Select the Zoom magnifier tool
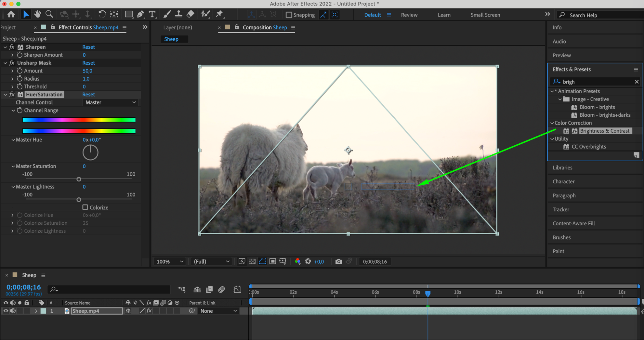Image resolution: width=644 pixels, height=340 pixels. tap(49, 14)
